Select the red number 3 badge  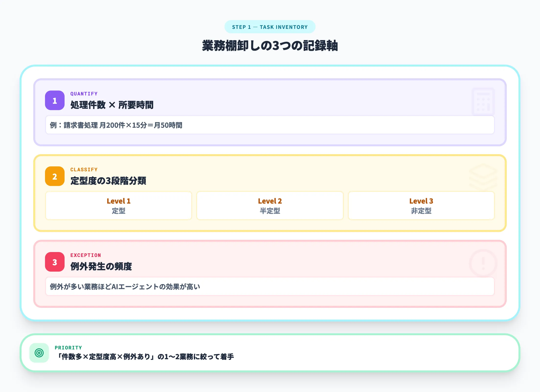(55, 262)
